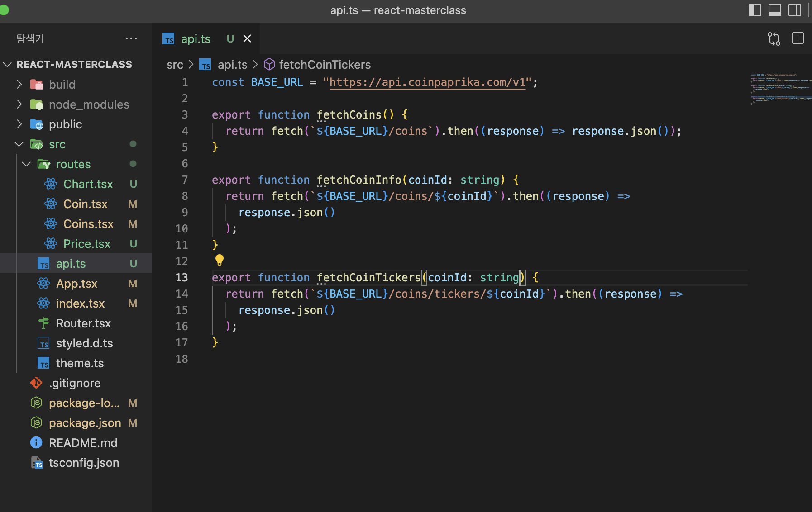Screen dimensions: 812x512
Task: Click the signpost icon beside Router.tsx
Action: pos(43,323)
